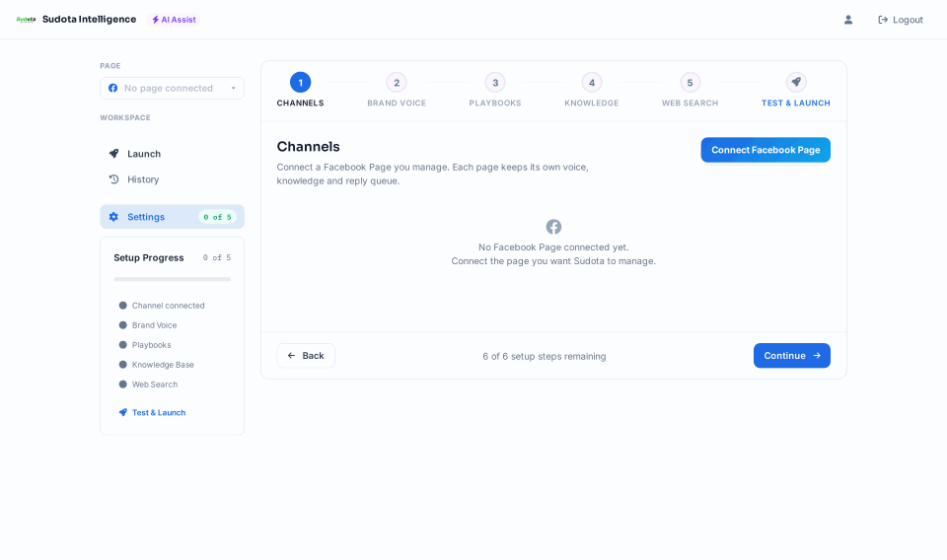
Task: Click the Setup Progress bar
Action: point(172,279)
